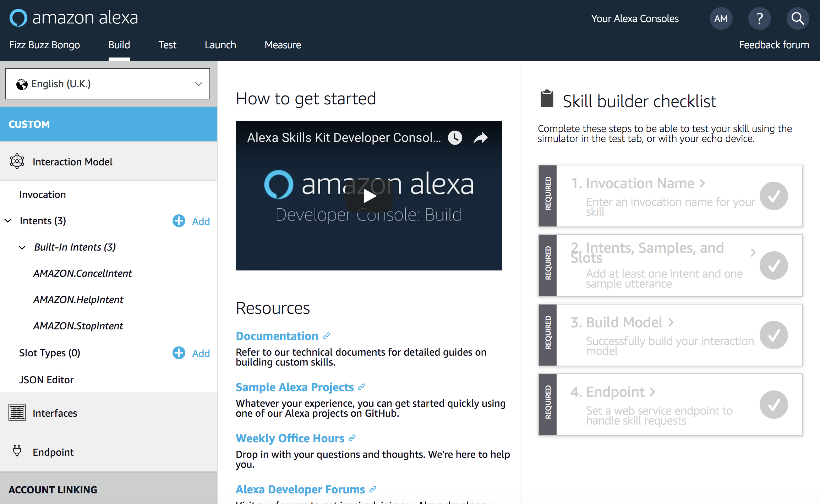Image resolution: width=820 pixels, height=504 pixels.
Task: Open Alexa Developer Forums link
Action: point(300,489)
